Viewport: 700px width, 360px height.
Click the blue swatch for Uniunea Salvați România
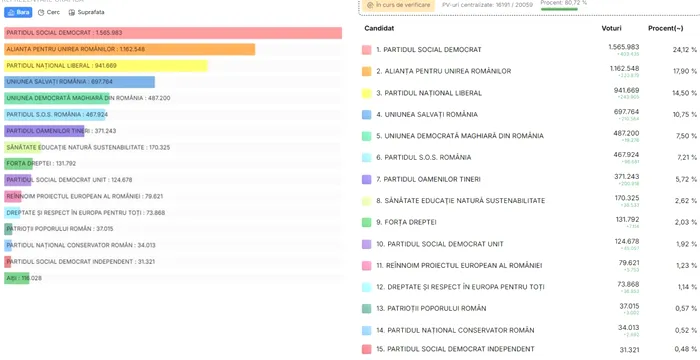click(x=367, y=114)
